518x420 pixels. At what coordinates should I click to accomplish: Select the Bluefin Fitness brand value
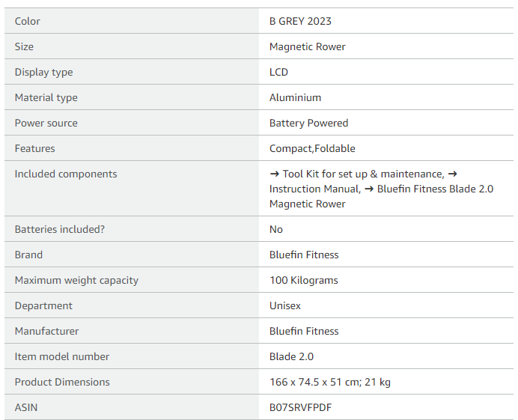point(304,255)
